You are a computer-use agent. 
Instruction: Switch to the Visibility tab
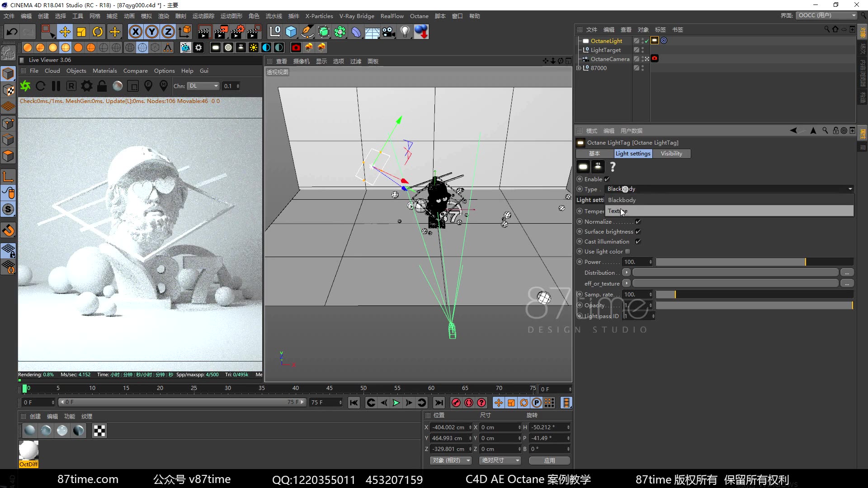pos(671,154)
